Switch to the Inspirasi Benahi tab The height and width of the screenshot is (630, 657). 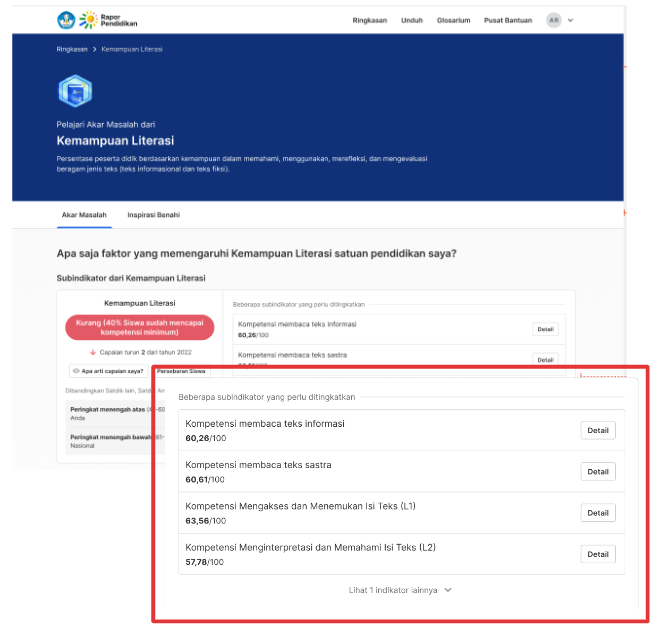coord(153,215)
